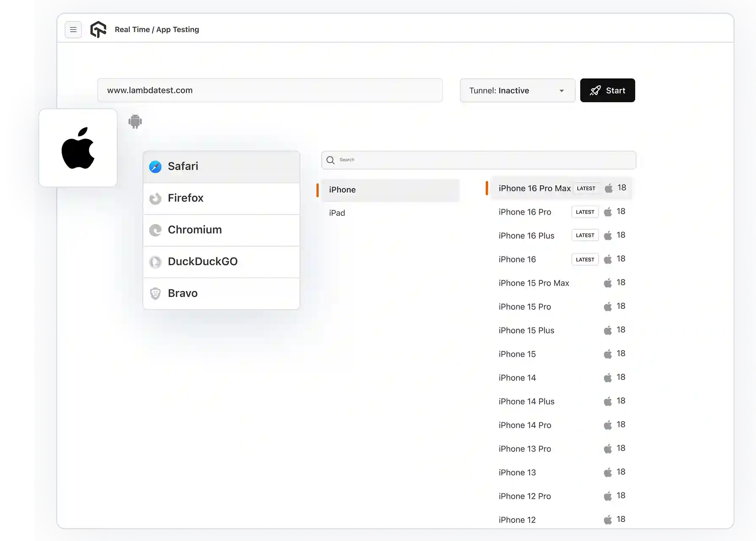The height and width of the screenshot is (541, 756).
Task: Choose the Chromium browser icon
Action: [155, 230]
